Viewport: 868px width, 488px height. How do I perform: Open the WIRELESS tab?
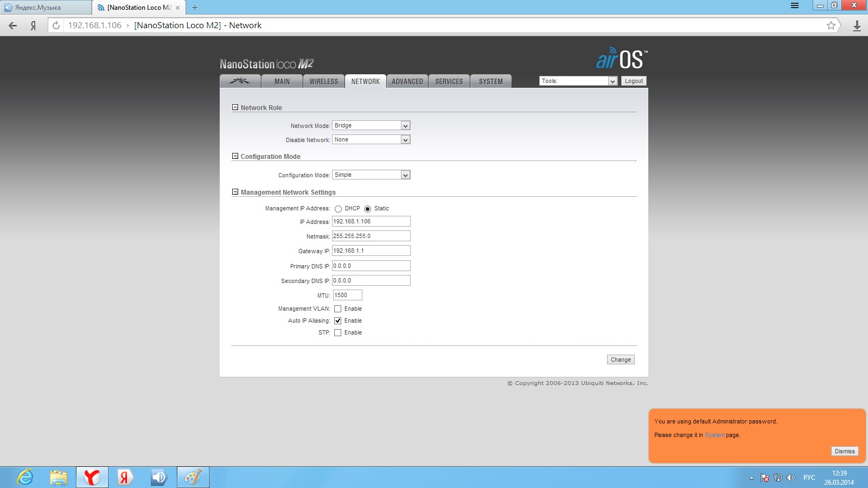click(324, 81)
